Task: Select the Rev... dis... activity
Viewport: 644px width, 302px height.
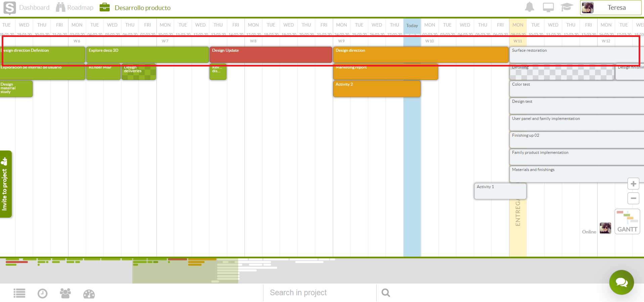Action: [218, 72]
